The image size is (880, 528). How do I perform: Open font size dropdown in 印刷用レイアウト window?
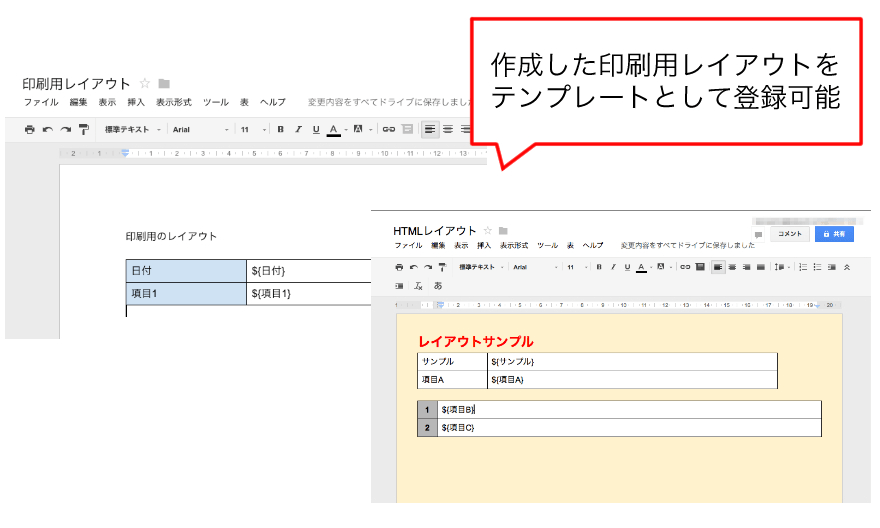(x=253, y=130)
